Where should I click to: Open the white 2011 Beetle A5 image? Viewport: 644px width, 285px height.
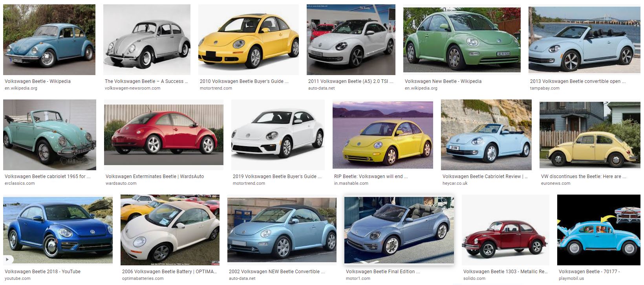click(x=351, y=40)
